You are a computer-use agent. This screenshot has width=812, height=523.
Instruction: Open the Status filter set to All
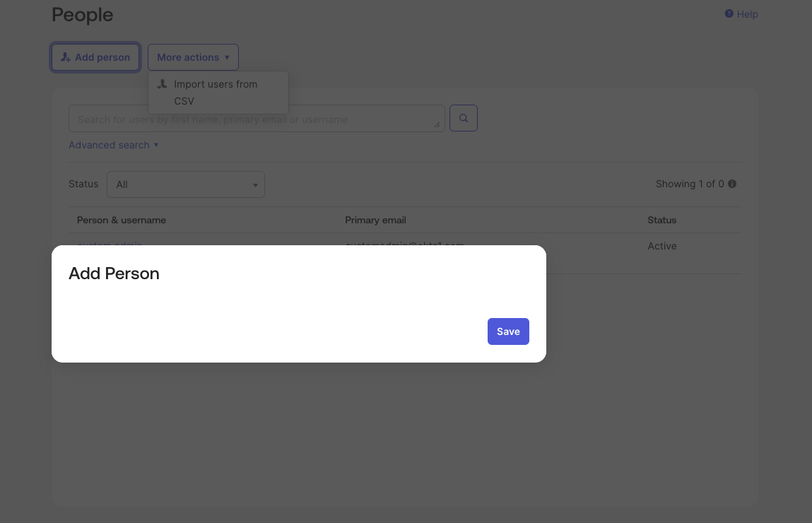186,184
